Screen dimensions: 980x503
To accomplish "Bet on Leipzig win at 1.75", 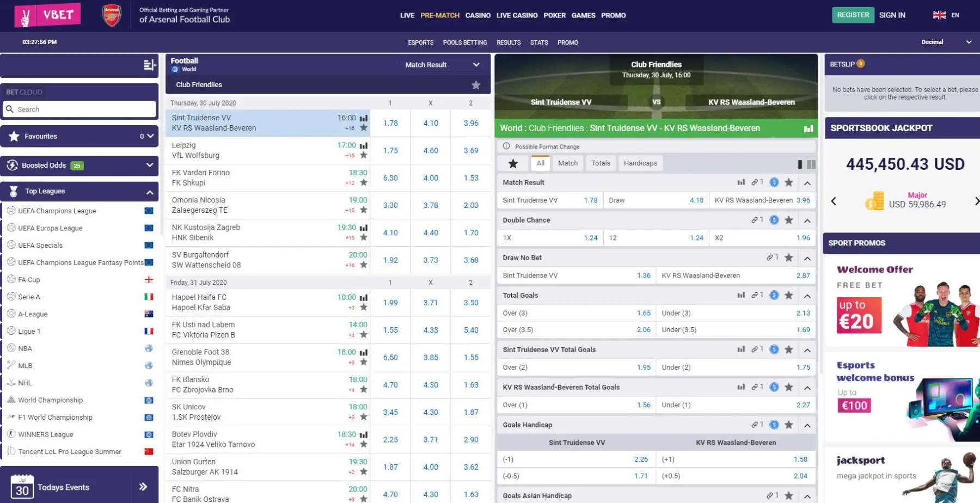I will (x=390, y=151).
